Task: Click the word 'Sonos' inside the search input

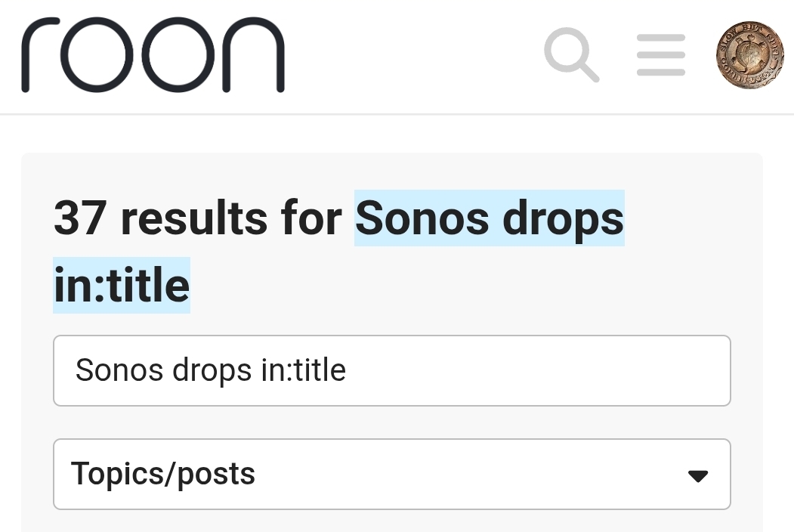Action: (121, 371)
